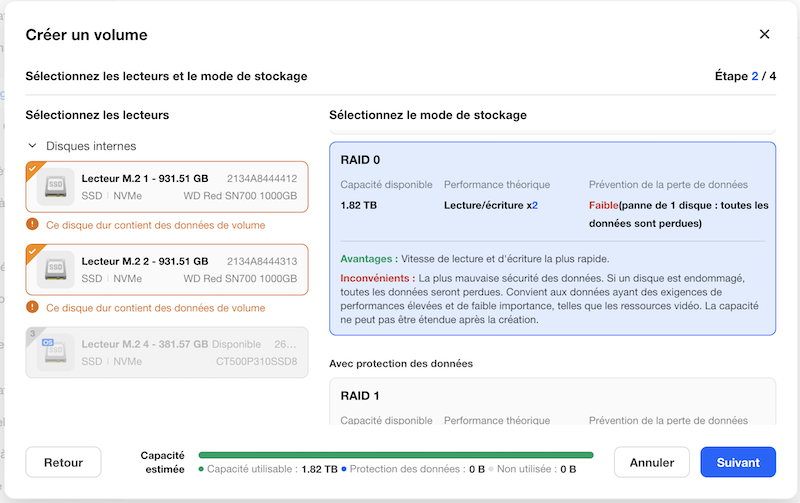This screenshot has height=503, width=800.
Task: Click the green estimated capacity bar
Action: pos(396,455)
